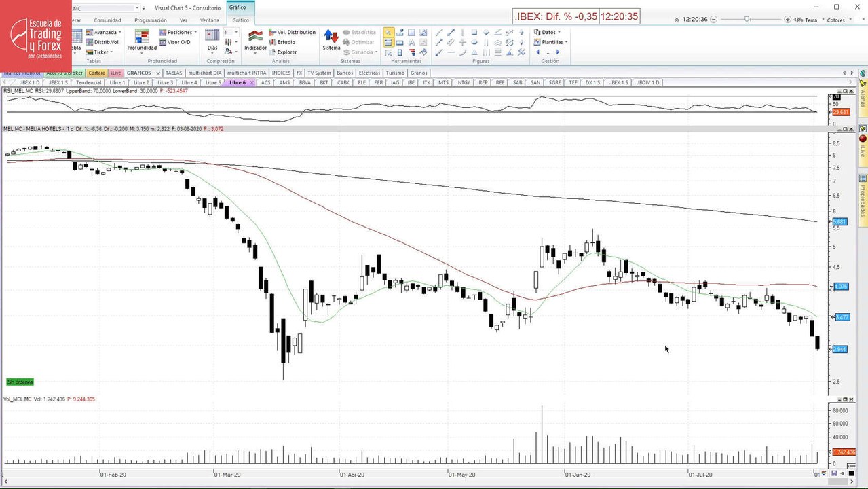This screenshot has width=868, height=489.
Task: Toggle the highlighted pointer selection mode
Action: [x=389, y=32]
